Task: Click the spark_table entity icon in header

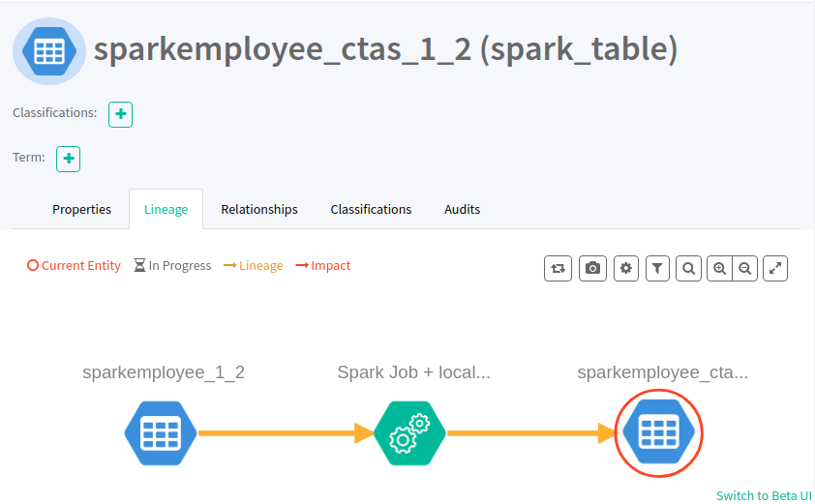Action: (49, 51)
